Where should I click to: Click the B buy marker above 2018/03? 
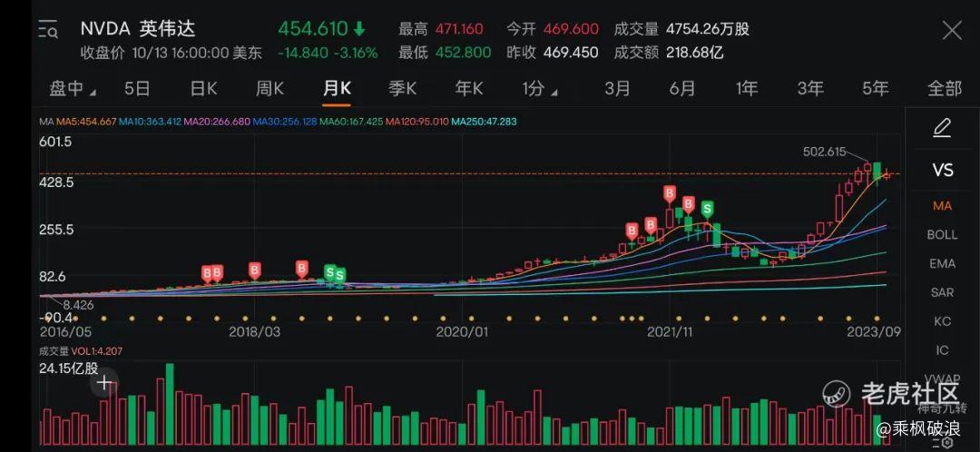coord(254,270)
